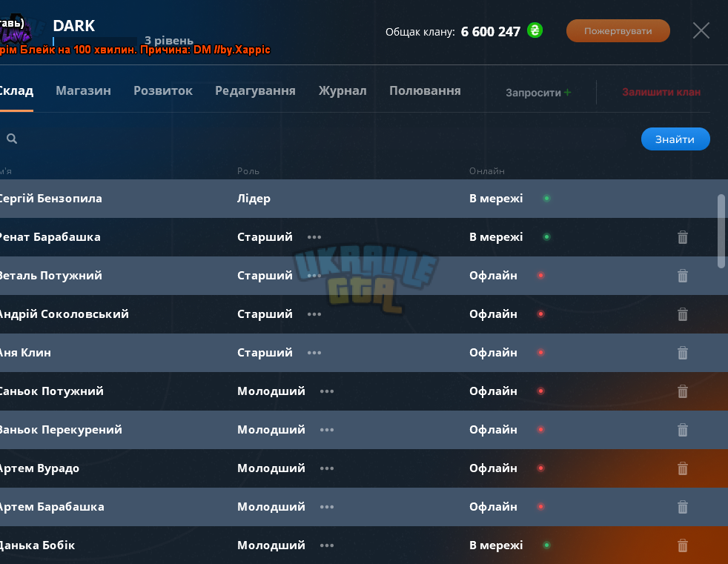728x564 pixels.
Task: Open role options for Ренат Барабашка
Action: (x=314, y=237)
